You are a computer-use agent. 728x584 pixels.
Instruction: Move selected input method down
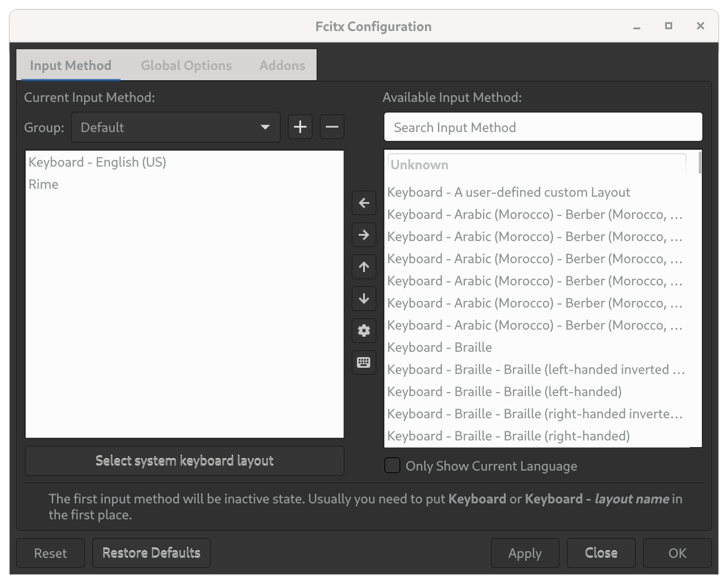[x=364, y=299]
